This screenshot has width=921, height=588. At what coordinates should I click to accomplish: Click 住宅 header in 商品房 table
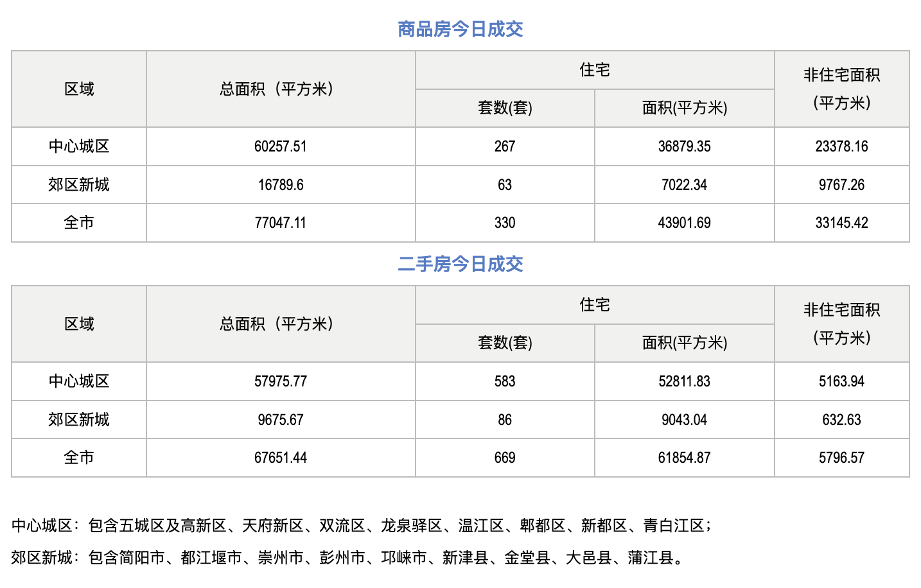tap(595, 70)
